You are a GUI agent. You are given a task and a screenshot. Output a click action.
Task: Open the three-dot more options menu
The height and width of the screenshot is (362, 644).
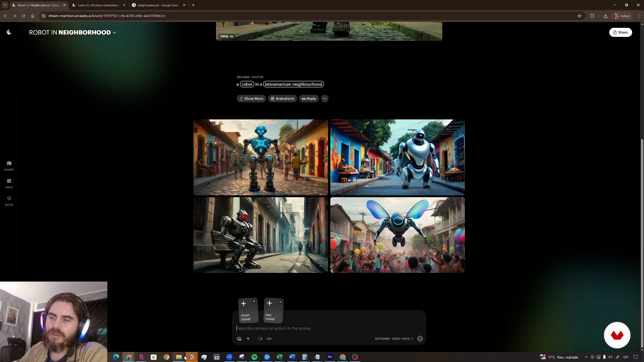click(325, 99)
